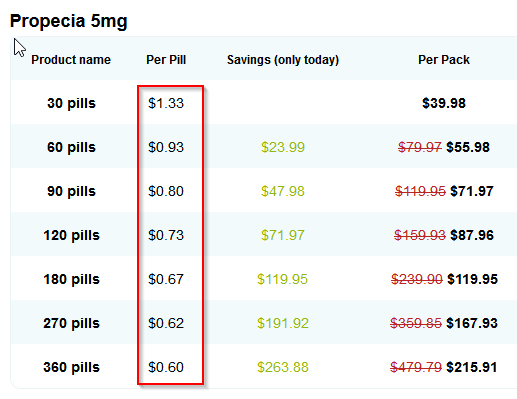
Task: Click the $1.33 per pill price
Action: pos(166,103)
